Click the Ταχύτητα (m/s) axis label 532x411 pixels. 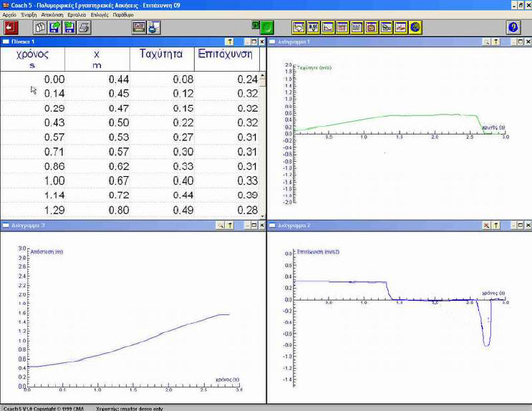coord(314,67)
